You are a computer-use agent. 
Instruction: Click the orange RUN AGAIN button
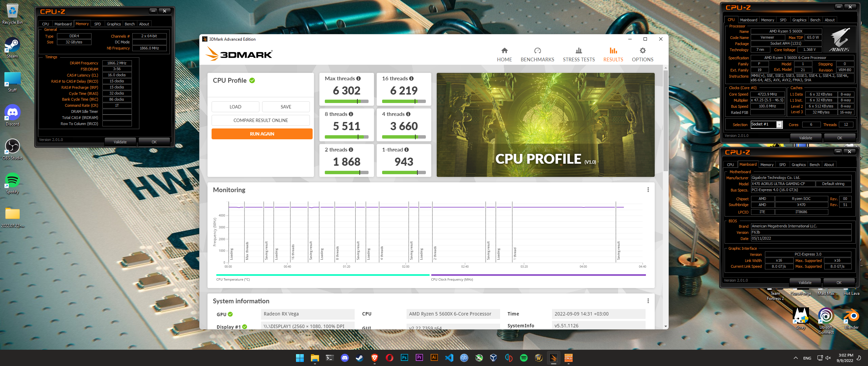[262, 134]
